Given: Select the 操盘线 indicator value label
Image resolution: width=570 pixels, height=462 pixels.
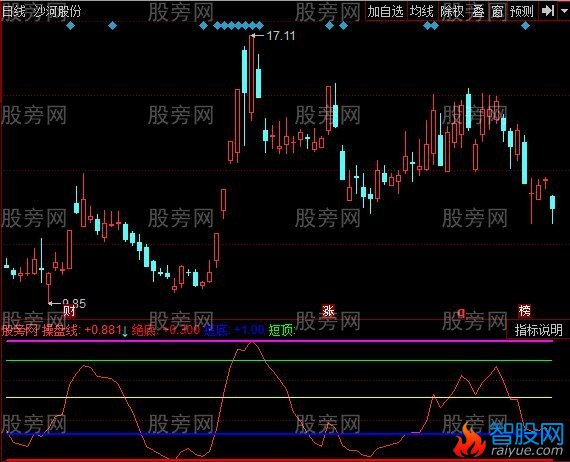Looking at the screenshot, I should [82, 330].
